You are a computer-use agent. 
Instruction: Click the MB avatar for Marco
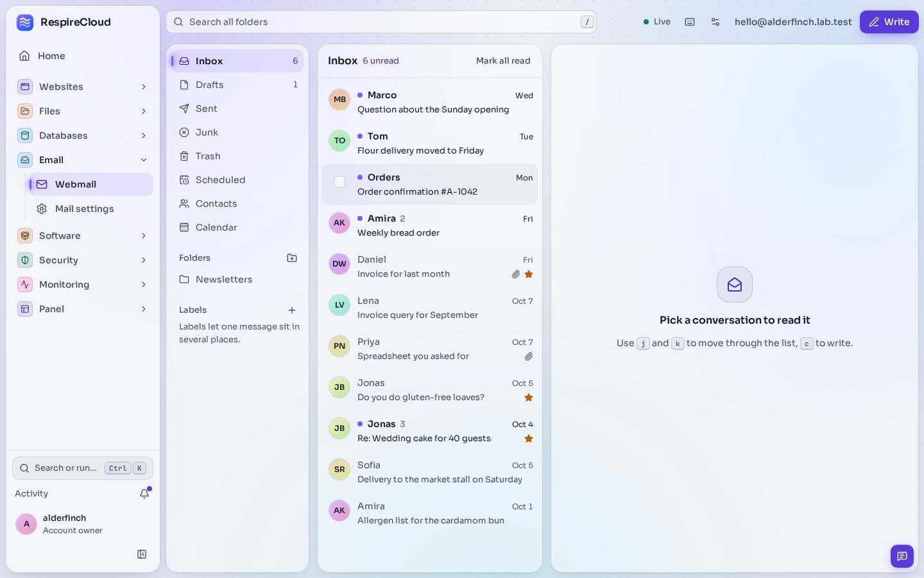[339, 100]
